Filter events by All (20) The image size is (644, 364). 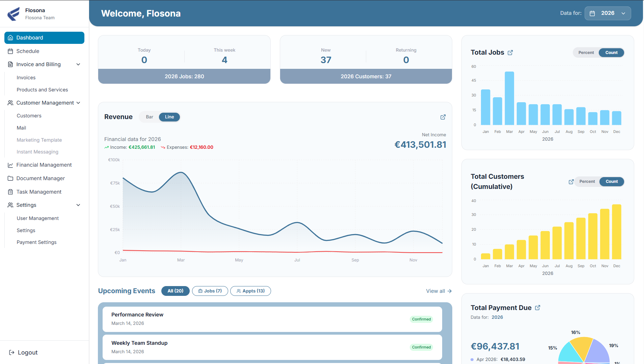coord(176,291)
